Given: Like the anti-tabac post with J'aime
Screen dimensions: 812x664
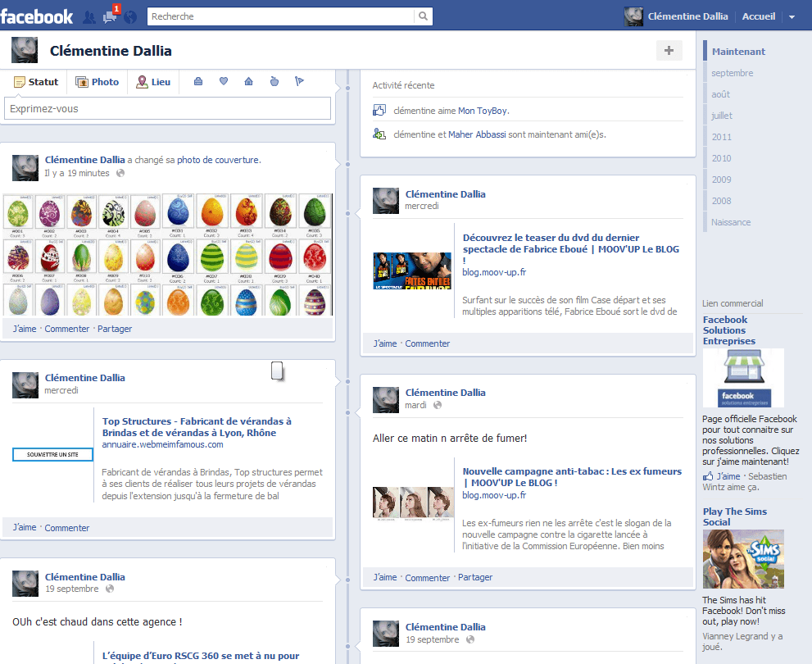Looking at the screenshot, I should tap(385, 577).
